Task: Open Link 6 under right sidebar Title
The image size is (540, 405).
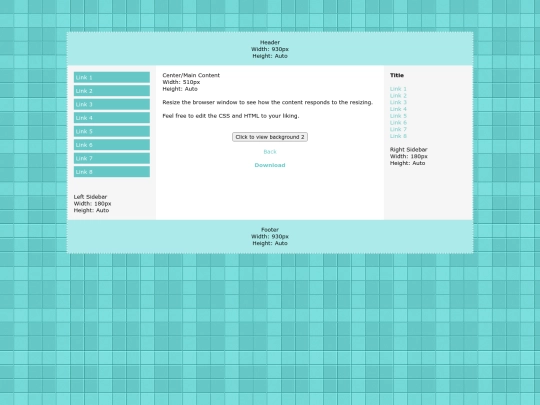Action: 398,123
